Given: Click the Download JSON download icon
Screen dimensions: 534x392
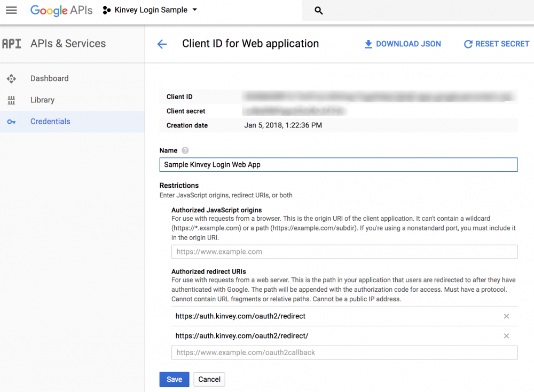Looking at the screenshot, I should click(x=368, y=44).
